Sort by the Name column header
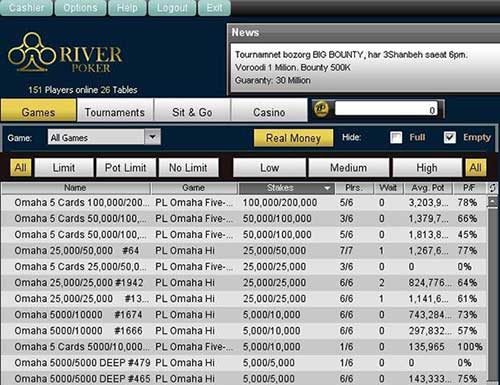This screenshot has width=500, height=385. point(75,188)
